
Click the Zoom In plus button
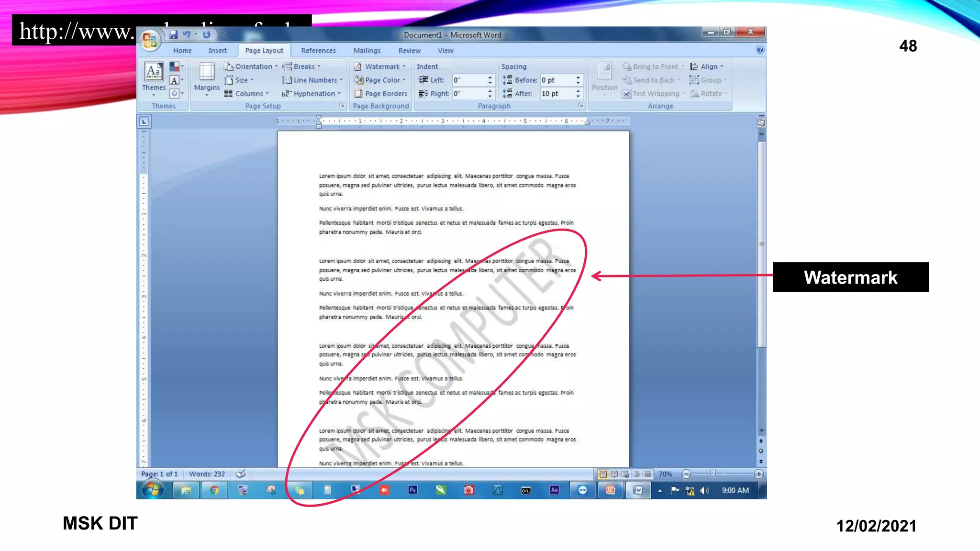click(x=758, y=474)
